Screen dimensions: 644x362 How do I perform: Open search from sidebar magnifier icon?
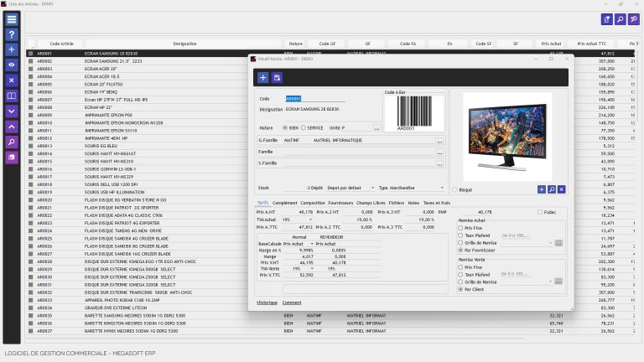(x=12, y=142)
